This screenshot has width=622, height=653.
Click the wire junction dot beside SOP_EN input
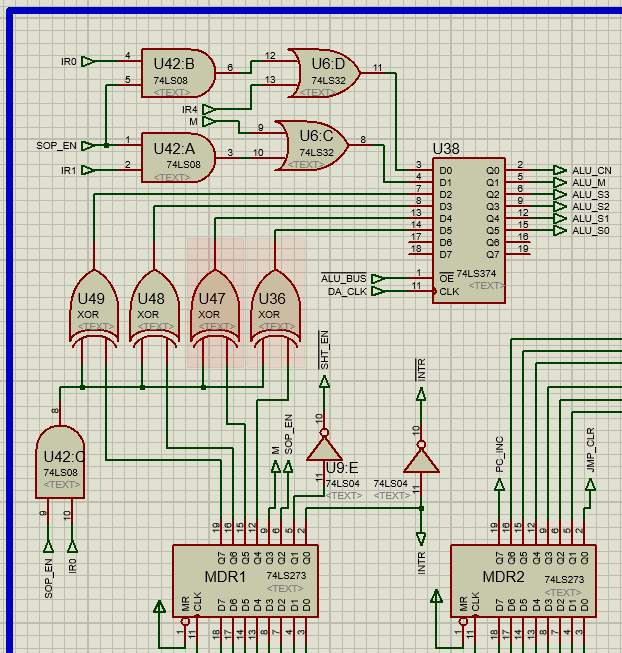(106, 146)
